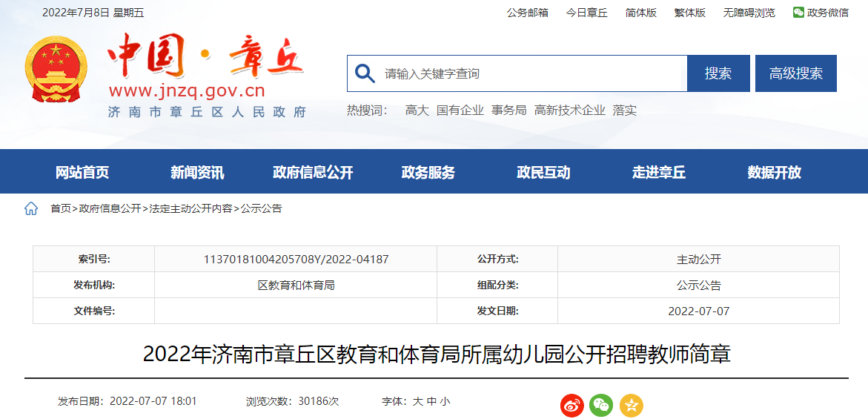868x419 pixels.
Task: Open 网站首页 navigation item
Action: (x=82, y=172)
